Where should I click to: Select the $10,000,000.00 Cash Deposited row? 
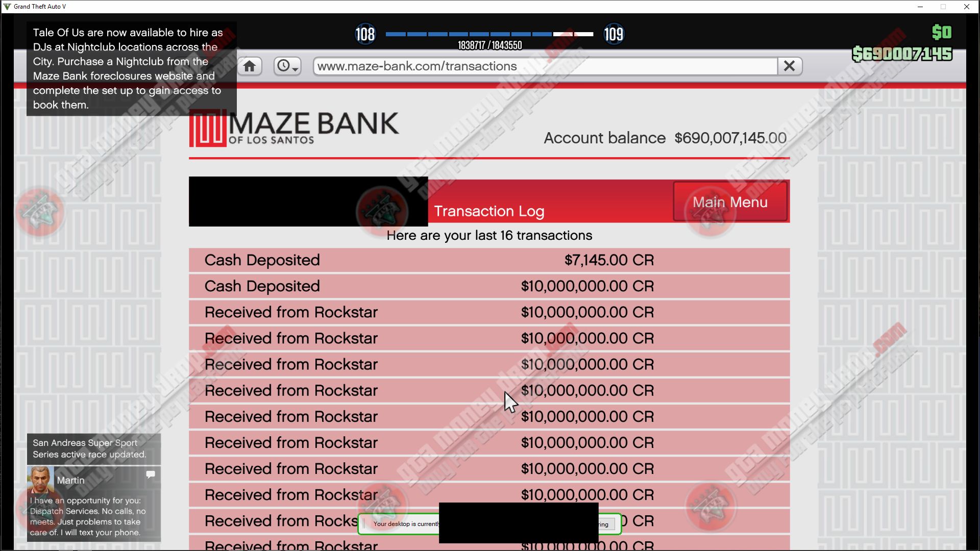click(x=489, y=286)
